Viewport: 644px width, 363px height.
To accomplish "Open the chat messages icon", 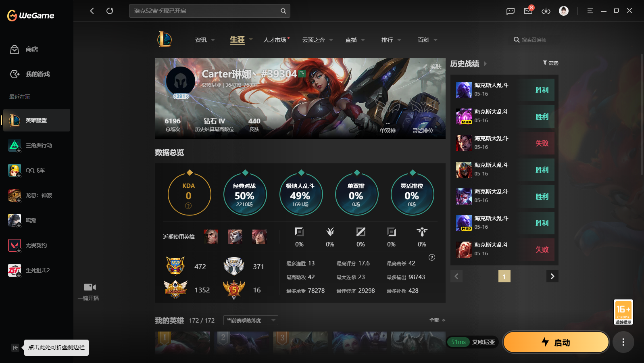I will [x=511, y=11].
